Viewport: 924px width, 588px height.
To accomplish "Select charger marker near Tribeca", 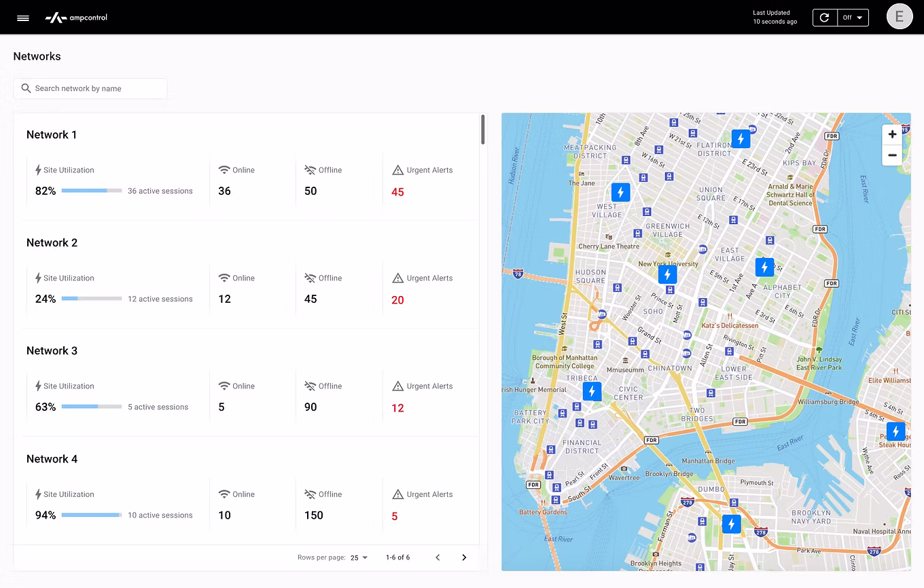I will point(592,391).
